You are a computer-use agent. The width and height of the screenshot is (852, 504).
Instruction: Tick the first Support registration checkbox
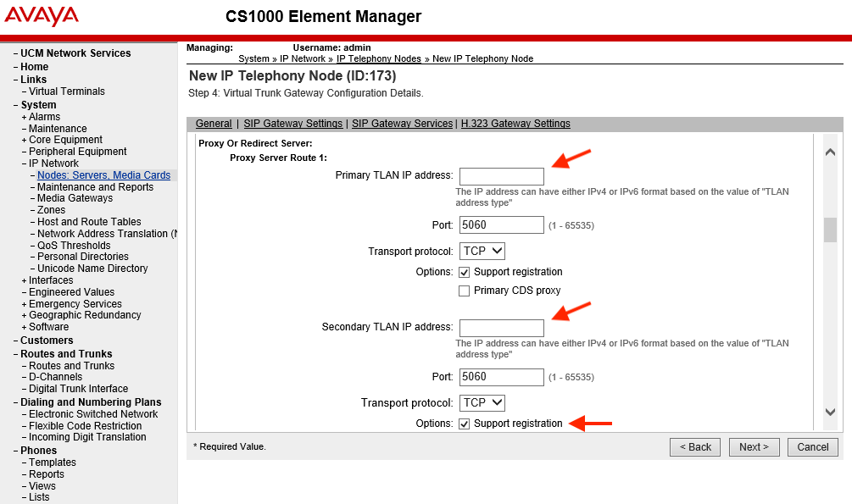[464, 272]
